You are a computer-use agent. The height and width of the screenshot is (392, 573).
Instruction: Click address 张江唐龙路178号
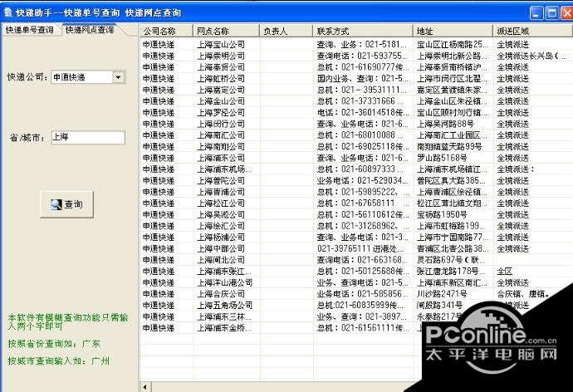tap(451, 271)
